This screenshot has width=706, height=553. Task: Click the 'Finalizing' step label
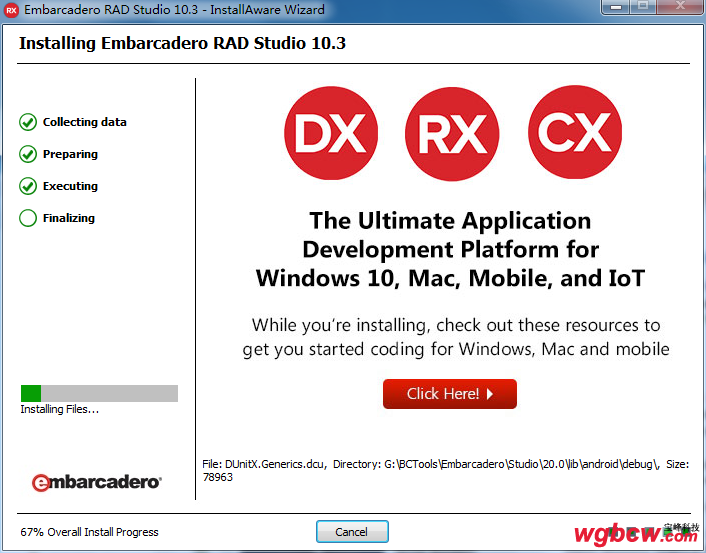[x=69, y=218]
